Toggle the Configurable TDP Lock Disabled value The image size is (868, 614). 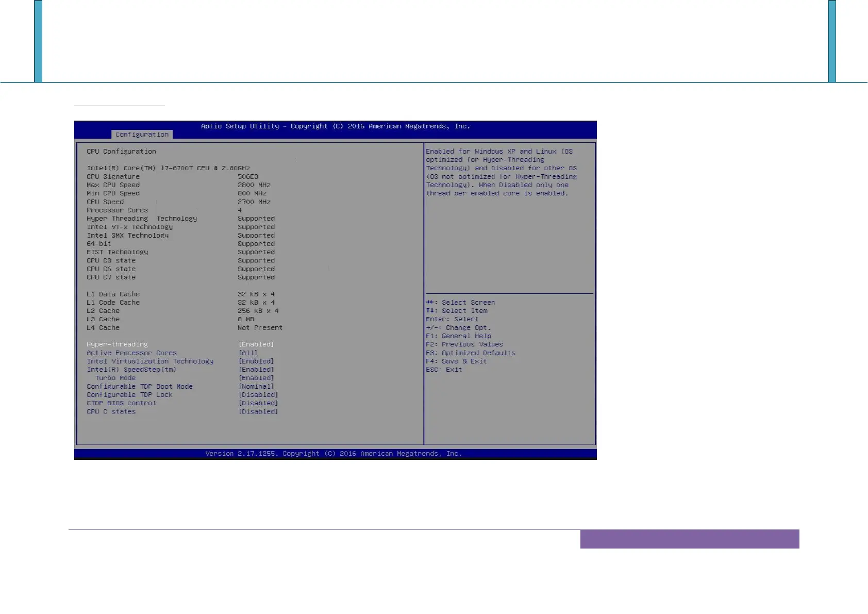coord(258,395)
